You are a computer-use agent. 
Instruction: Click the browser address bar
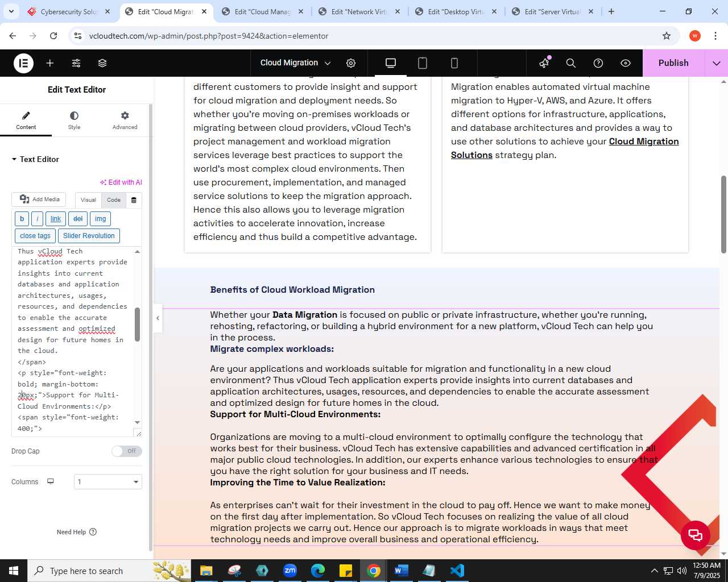click(x=373, y=36)
